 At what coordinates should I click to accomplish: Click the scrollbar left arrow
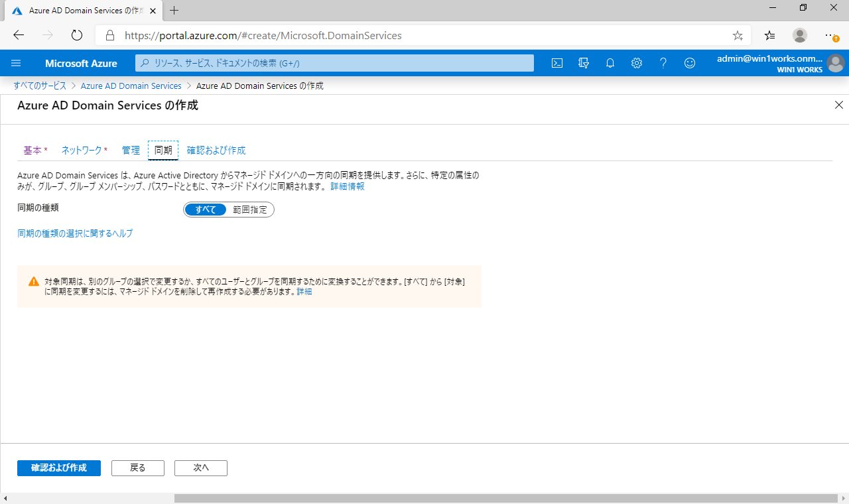[5, 498]
